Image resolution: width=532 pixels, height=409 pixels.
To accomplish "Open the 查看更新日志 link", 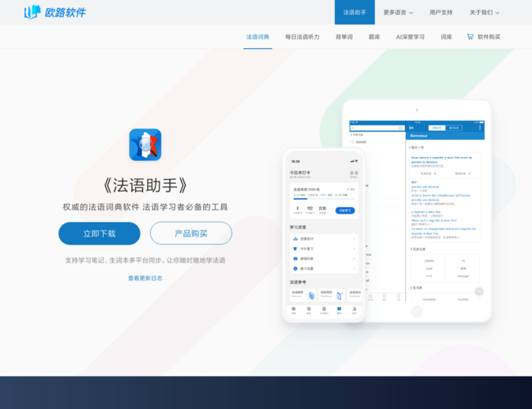I will coord(145,278).
